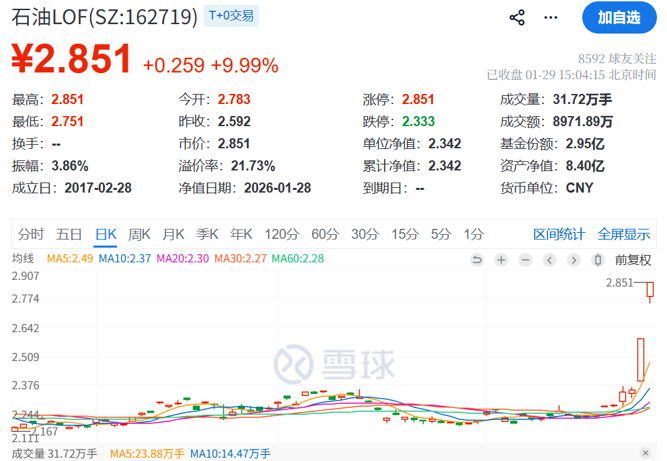Click the share icon
This screenshot has height=461, width=667.
(518, 17)
